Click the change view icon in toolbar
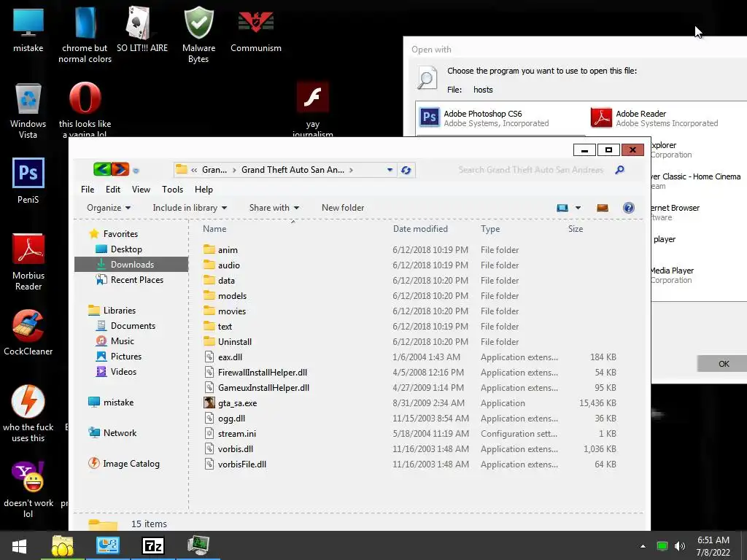The width and height of the screenshot is (747, 560). coord(562,208)
